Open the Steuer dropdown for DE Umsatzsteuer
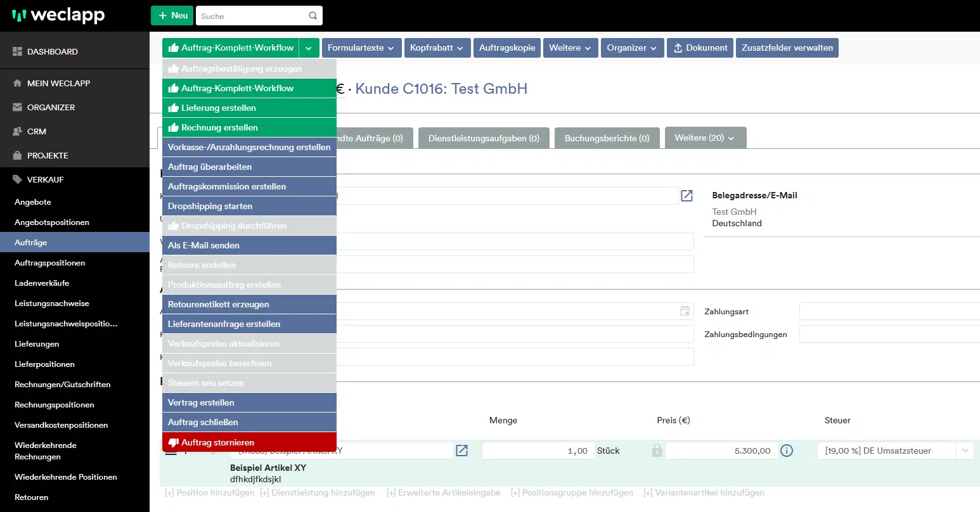This screenshot has height=512, width=980. (965, 451)
